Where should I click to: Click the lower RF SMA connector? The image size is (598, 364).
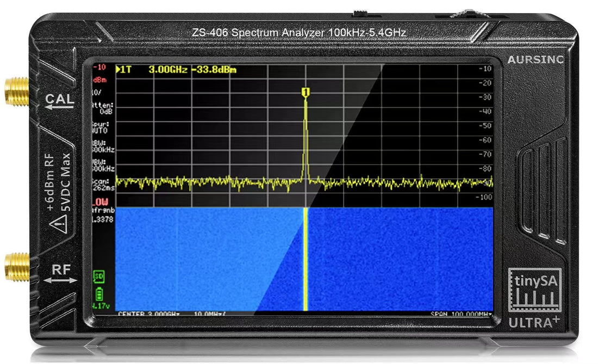(16, 266)
